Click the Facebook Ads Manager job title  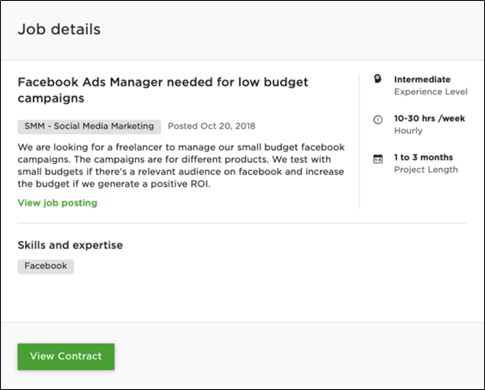pos(163,90)
